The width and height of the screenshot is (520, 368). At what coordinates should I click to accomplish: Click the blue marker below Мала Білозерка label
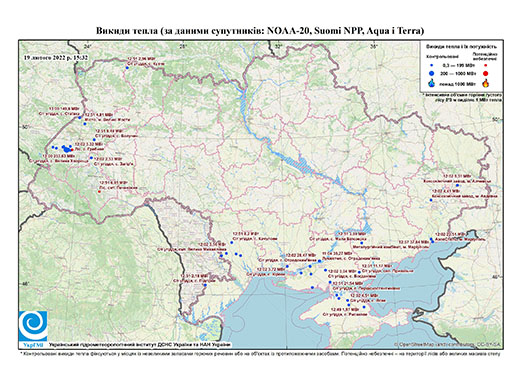(x=361, y=243)
